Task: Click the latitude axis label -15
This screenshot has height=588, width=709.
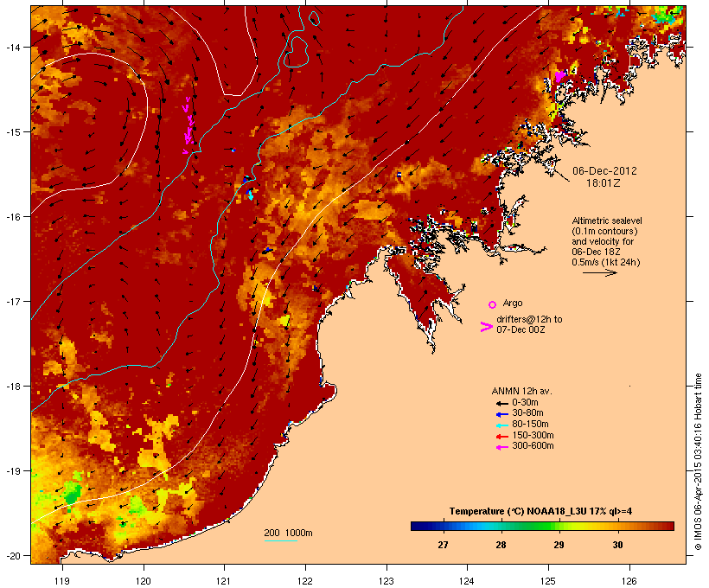Action: point(13,131)
